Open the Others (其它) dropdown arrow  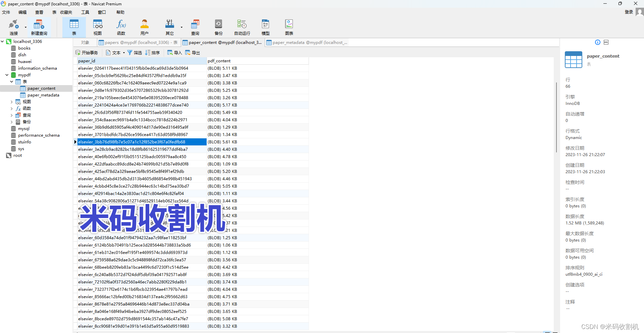(x=181, y=27)
